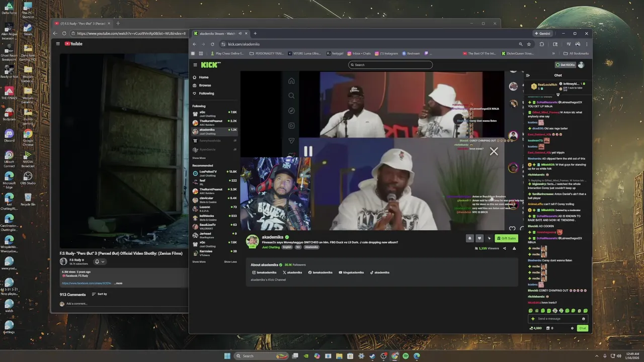Open All Bookmarks folder

576,53
